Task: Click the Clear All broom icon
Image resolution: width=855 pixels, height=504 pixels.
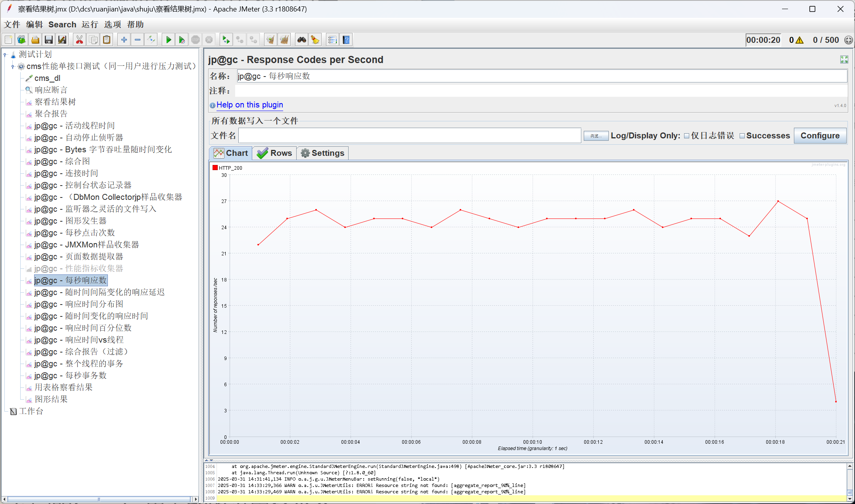Action: coord(284,40)
